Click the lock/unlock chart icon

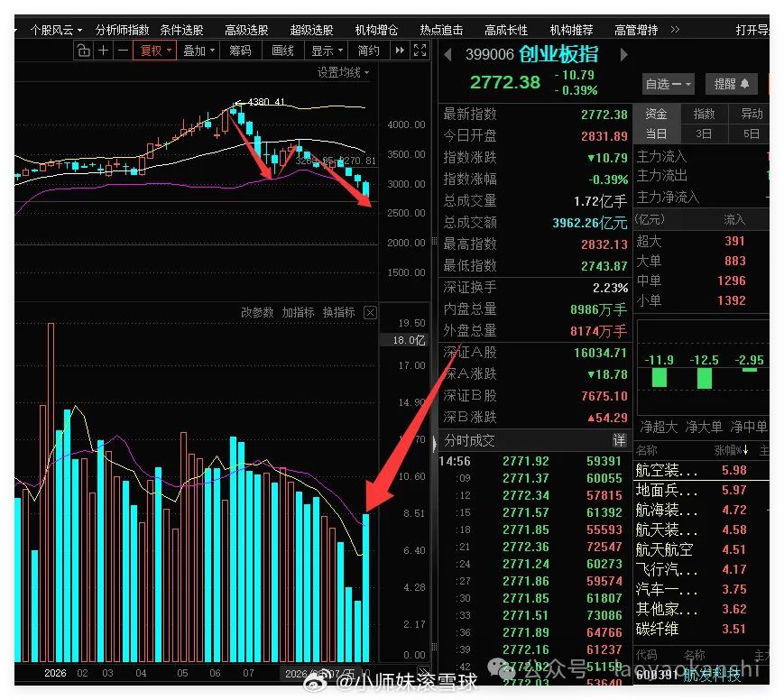[84, 51]
